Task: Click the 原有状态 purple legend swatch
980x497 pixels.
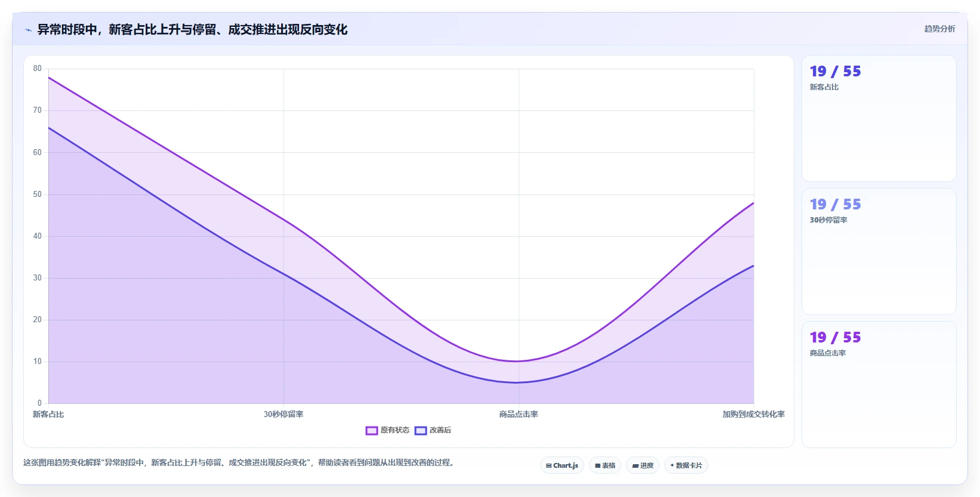Action: pos(372,431)
